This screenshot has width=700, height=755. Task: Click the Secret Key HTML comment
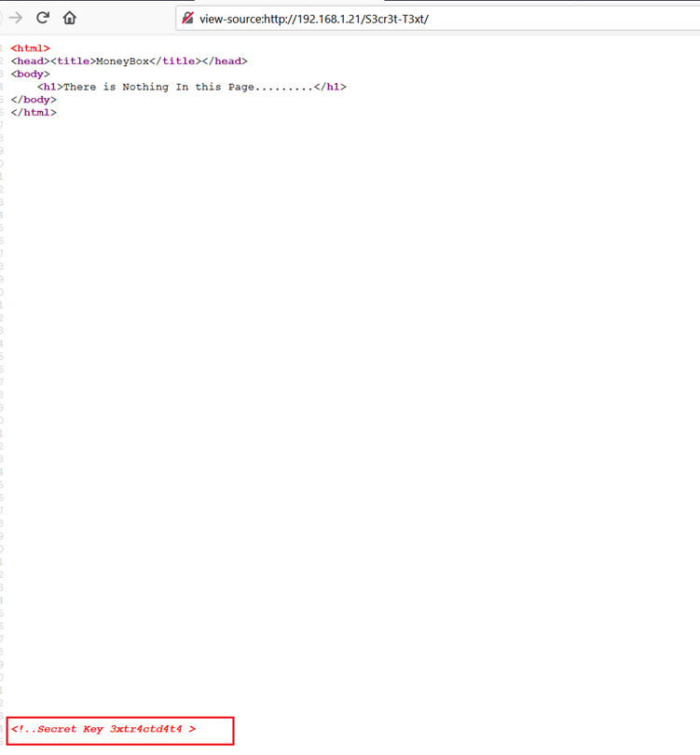103,729
